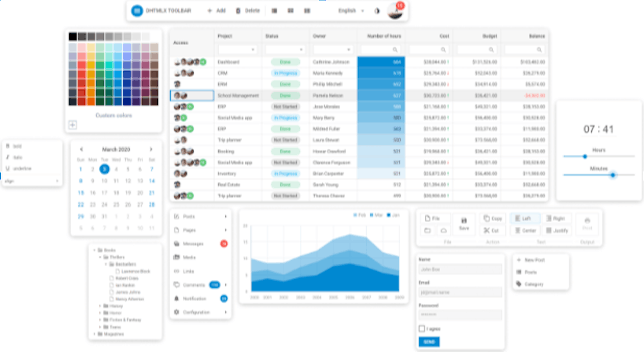This screenshot has width=644, height=353.
Task: Toggle the Justify text alignment button
Action: 557,231
